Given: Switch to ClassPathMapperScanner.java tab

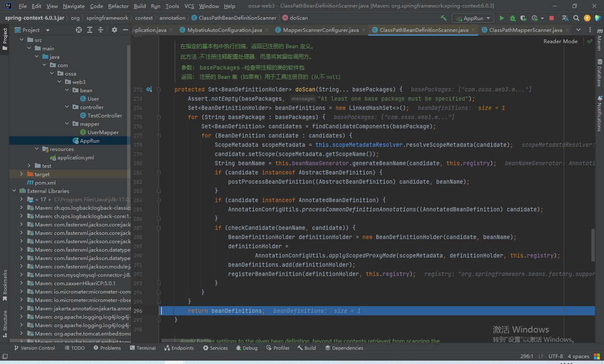Looking at the screenshot, I should [x=526, y=30].
